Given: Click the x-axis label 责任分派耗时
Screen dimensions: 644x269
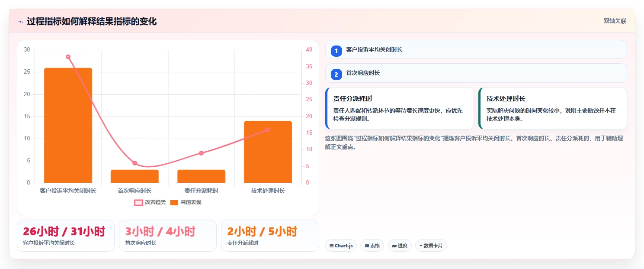Looking at the screenshot, I should click(x=201, y=191).
